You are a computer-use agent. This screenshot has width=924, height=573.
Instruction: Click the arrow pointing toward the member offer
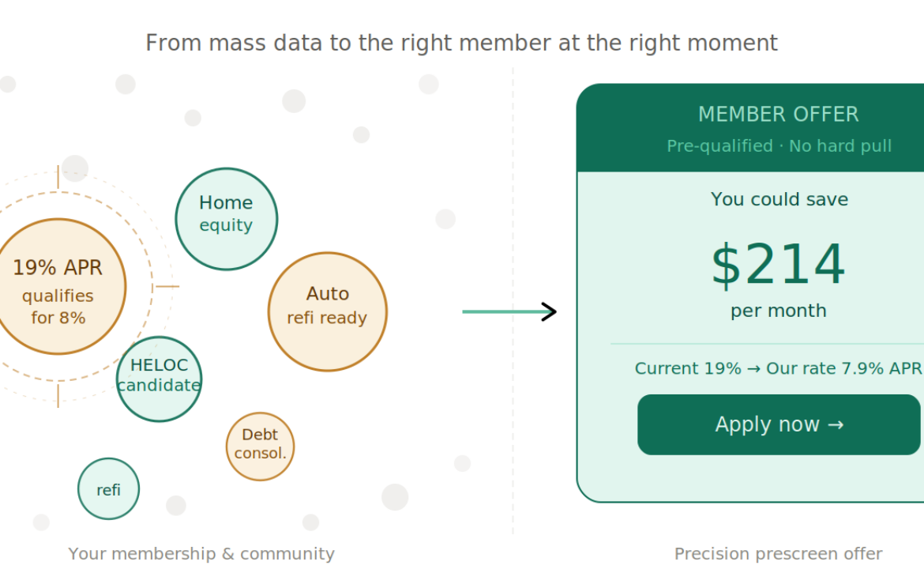tap(509, 311)
